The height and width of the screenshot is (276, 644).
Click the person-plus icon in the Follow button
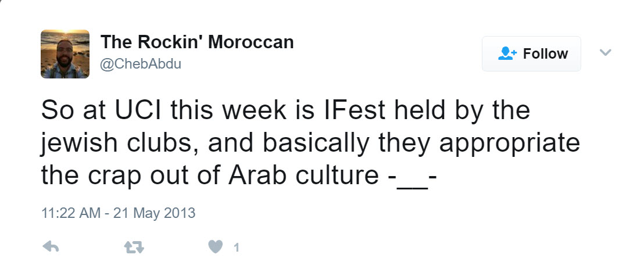[x=507, y=54]
